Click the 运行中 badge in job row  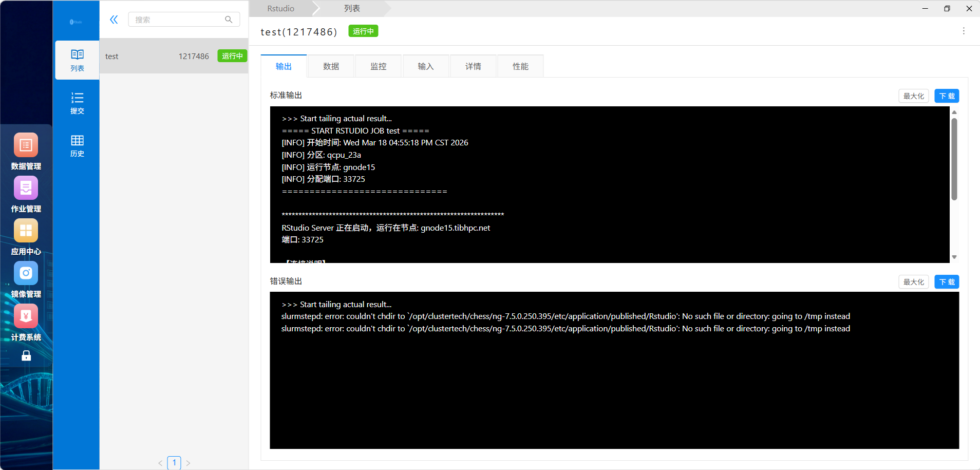point(232,56)
